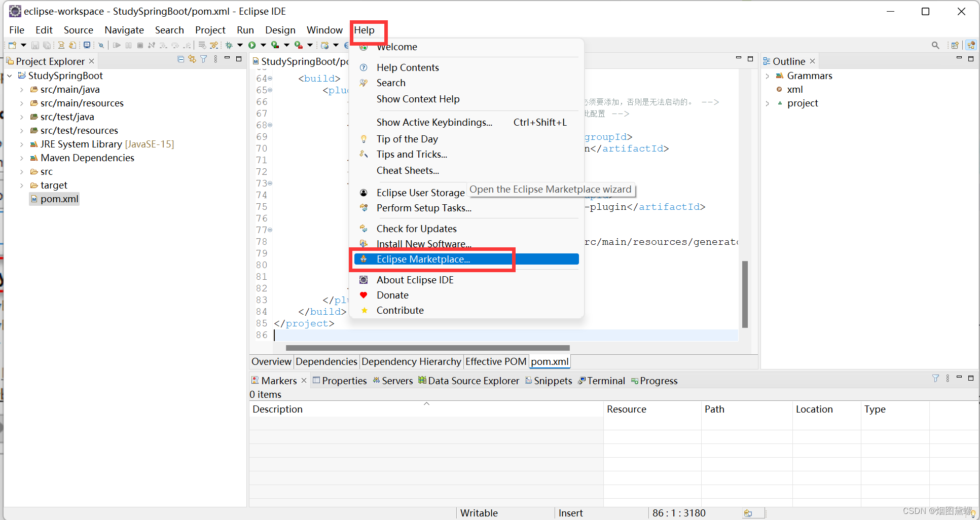The image size is (980, 520).
Task: Toggle Link with Editor in Project Explorer
Action: tap(192, 59)
